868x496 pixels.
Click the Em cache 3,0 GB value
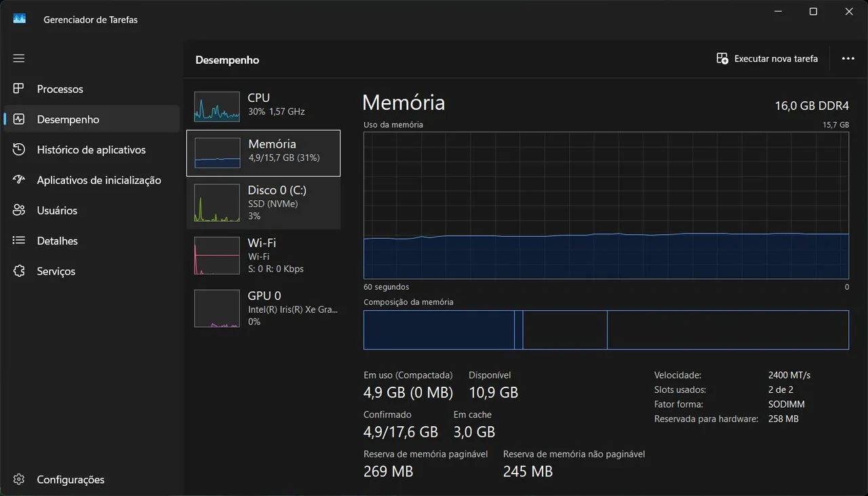474,432
